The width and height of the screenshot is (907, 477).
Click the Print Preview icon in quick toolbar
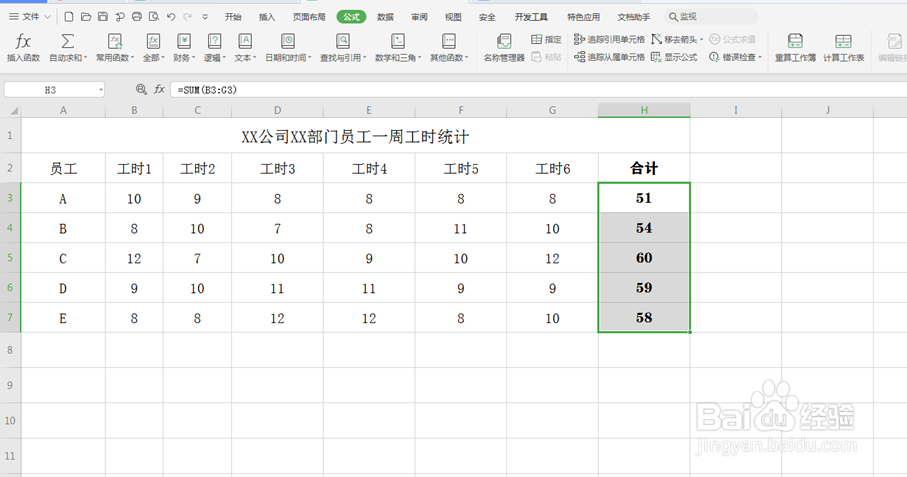click(154, 17)
